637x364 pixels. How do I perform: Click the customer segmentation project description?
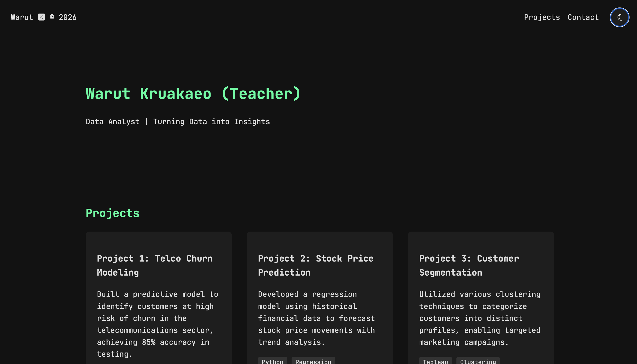(480, 318)
